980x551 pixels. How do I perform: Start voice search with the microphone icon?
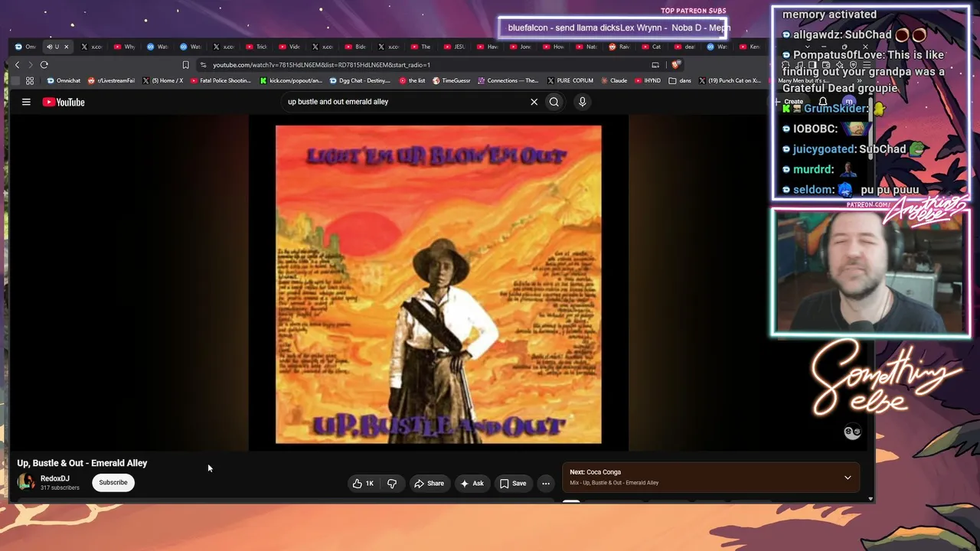tap(583, 102)
